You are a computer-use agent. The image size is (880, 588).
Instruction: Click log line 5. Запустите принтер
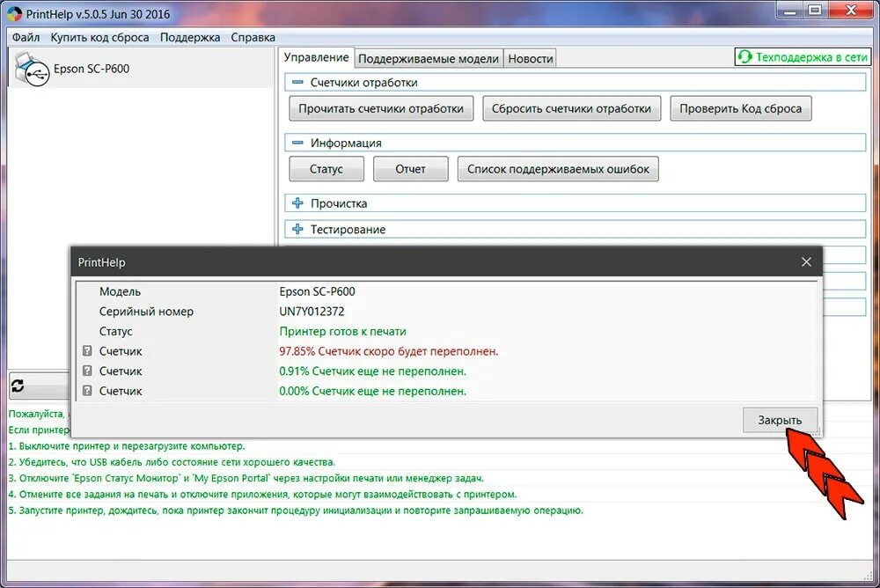point(296,511)
